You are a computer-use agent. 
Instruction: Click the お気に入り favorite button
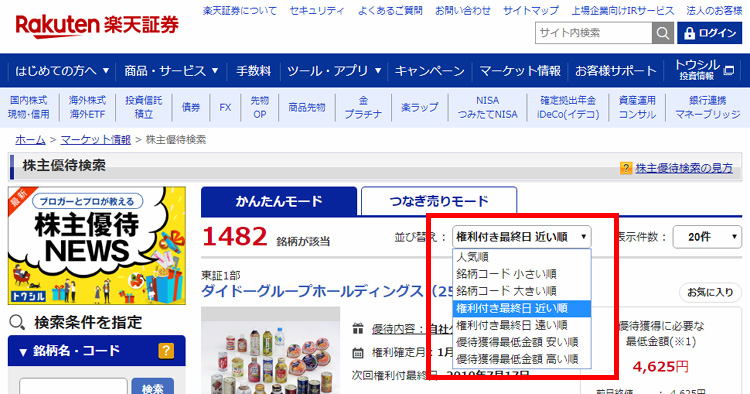tap(710, 293)
